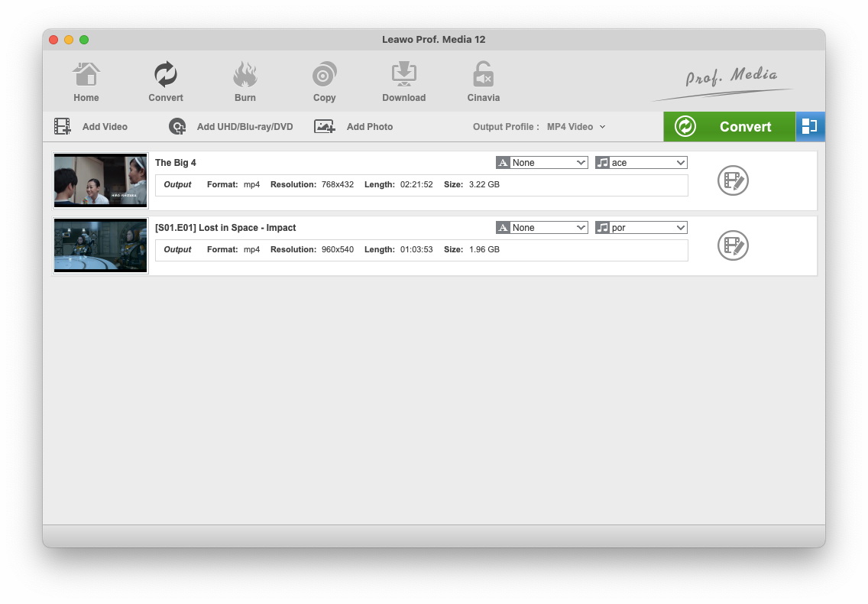Click the green Convert button
The height and width of the screenshot is (604, 868).
pyautogui.click(x=730, y=126)
